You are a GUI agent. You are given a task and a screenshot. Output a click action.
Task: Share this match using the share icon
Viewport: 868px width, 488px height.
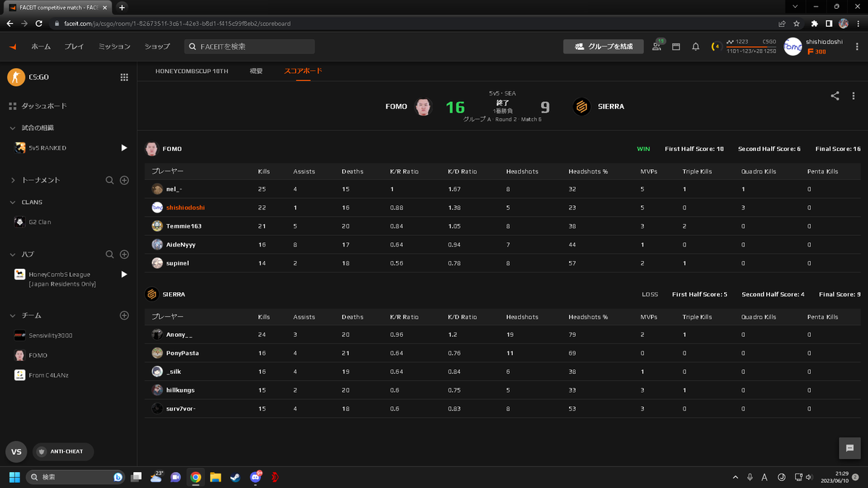pos(835,95)
